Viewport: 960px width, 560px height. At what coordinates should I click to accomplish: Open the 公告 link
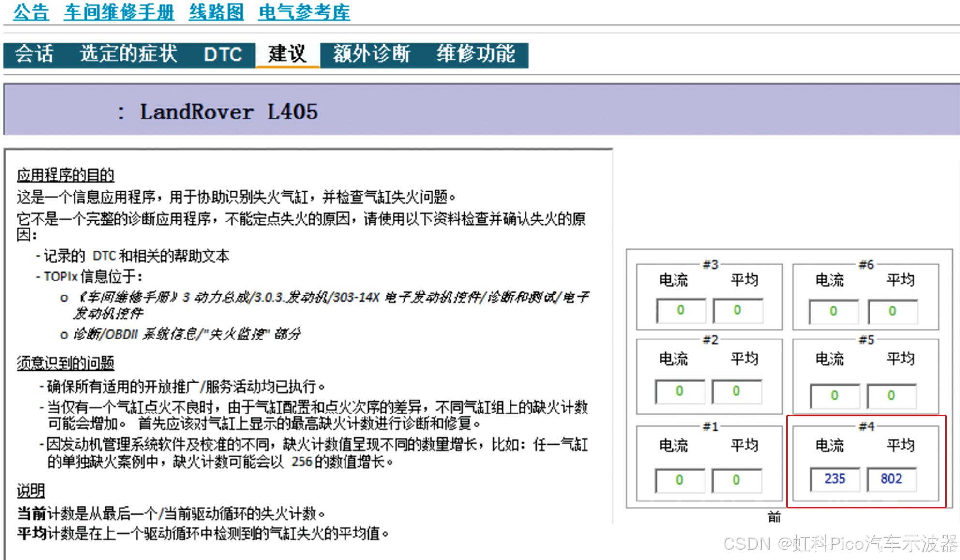click(x=31, y=12)
